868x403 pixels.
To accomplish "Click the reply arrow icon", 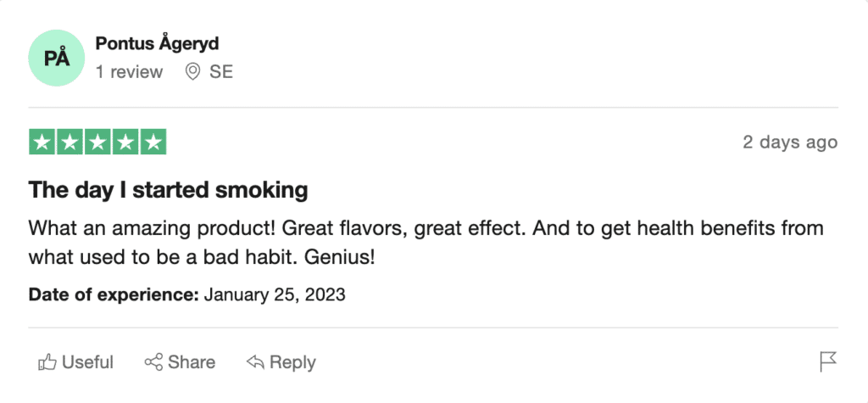I will [x=255, y=363].
